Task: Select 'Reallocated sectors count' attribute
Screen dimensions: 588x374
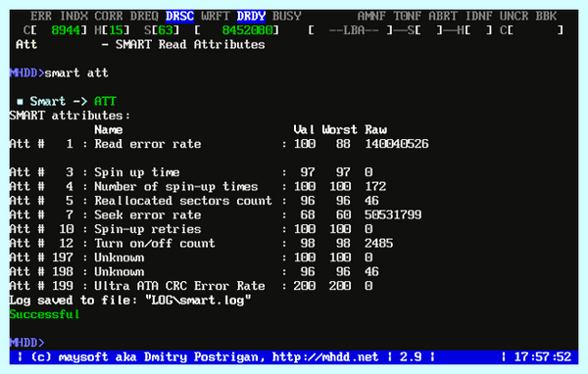Action: 183,201
